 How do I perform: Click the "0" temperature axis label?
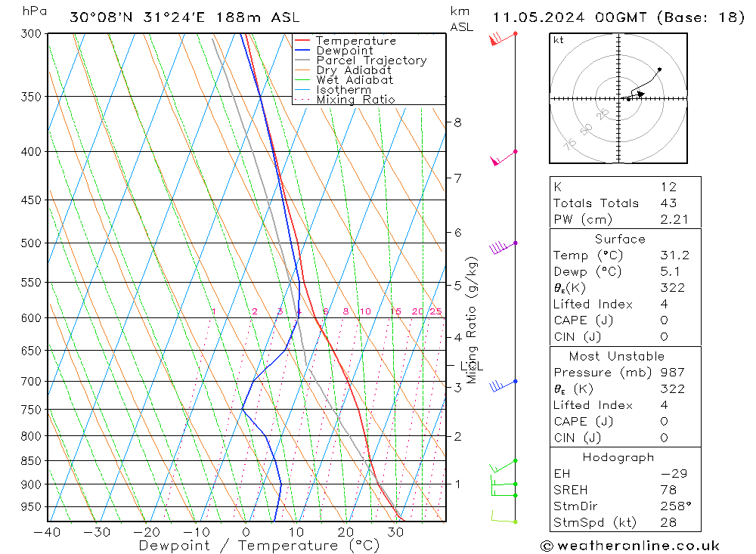pos(246,532)
